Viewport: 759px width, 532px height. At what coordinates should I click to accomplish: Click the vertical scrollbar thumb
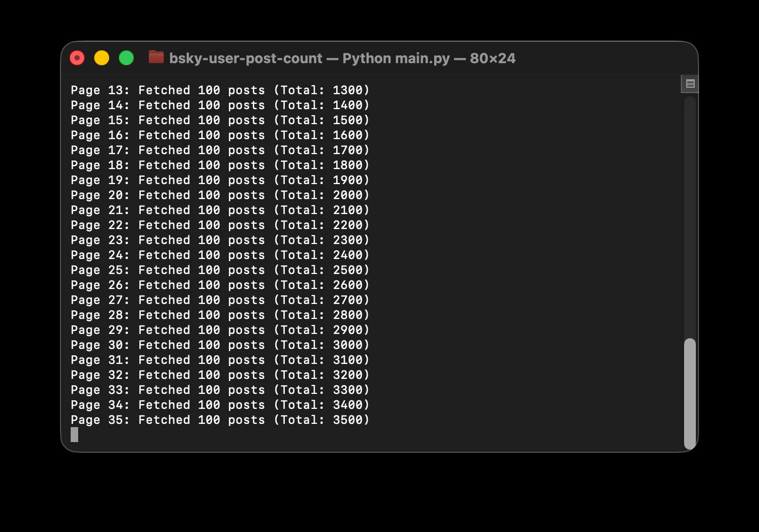(690, 393)
